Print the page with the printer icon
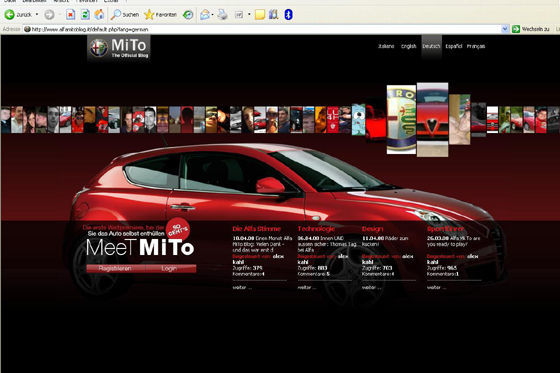This screenshot has width=560, height=373. pyautogui.click(x=222, y=15)
